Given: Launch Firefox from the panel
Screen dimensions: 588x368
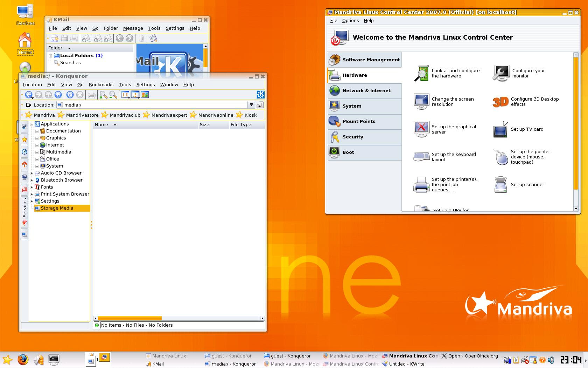Looking at the screenshot, I should click(x=23, y=360).
